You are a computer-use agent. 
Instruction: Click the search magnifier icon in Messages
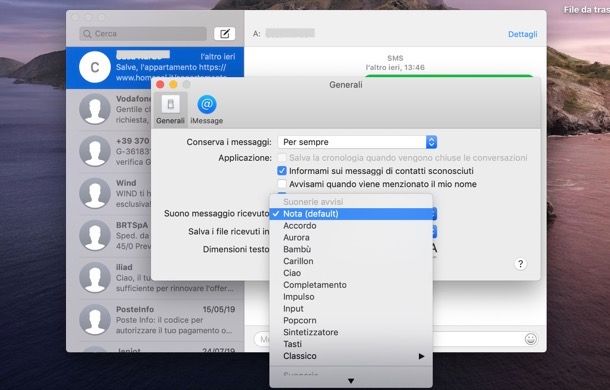tap(87, 34)
